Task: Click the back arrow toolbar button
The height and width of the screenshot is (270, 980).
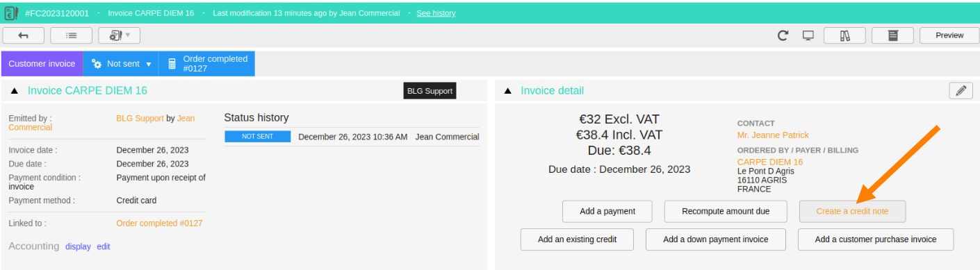Action: pyautogui.click(x=24, y=35)
